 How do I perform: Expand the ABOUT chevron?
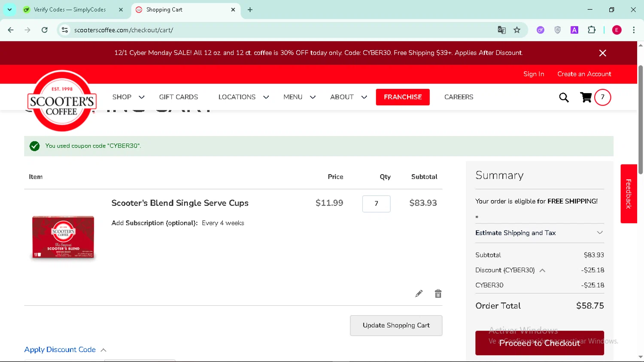click(x=364, y=97)
